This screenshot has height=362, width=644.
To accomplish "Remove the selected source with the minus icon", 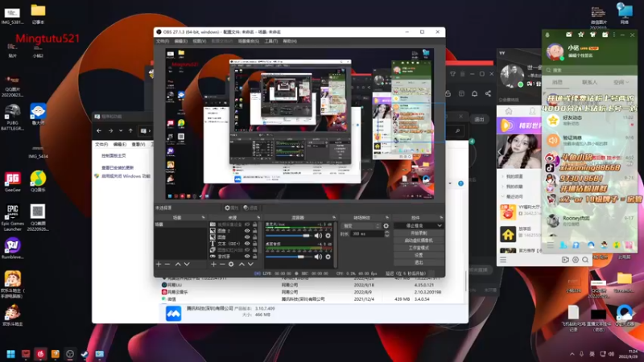I will (222, 265).
